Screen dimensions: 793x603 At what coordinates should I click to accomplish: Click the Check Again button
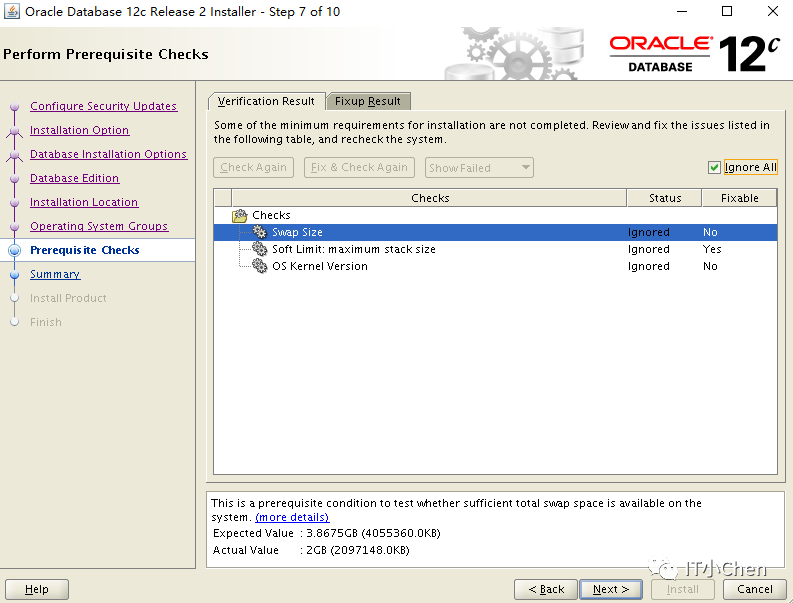tap(253, 167)
